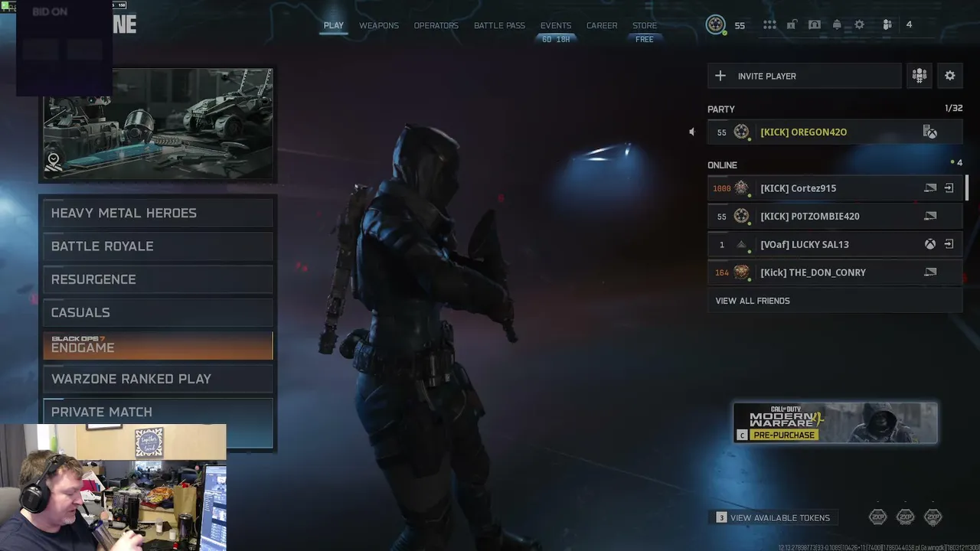
Task: Select friend [Kick] THE_DON_CONRY name
Action: pyautogui.click(x=812, y=272)
